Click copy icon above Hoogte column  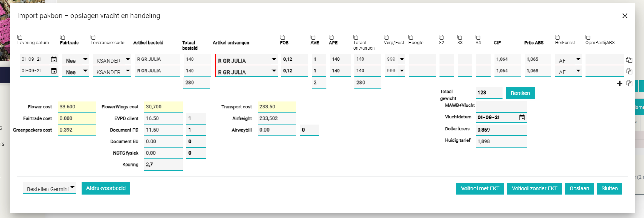(410, 37)
